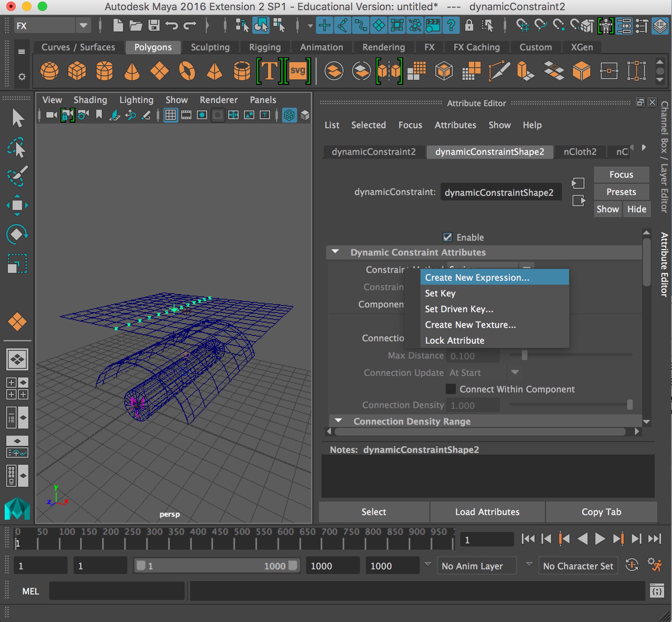This screenshot has height=622, width=672.
Task: Show more Attribute Editor tabs with arrow
Action: pyautogui.click(x=644, y=147)
